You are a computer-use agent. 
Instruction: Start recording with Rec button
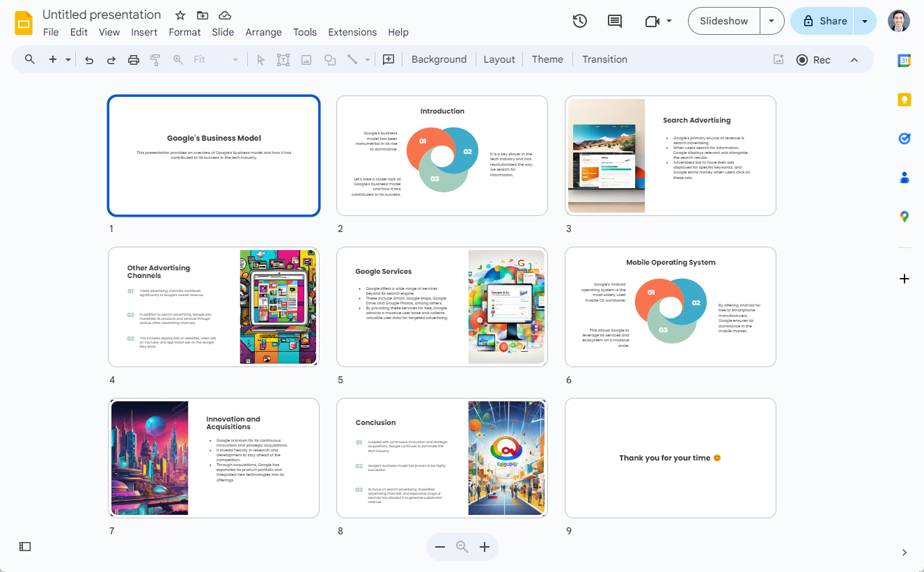(x=813, y=60)
